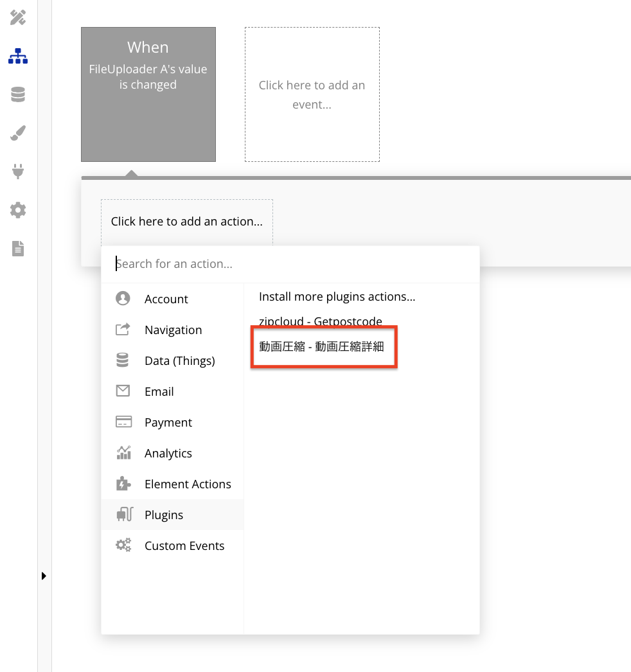The image size is (631, 672).
Task: Click the Analytics chart icon
Action: click(x=123, y=452)
